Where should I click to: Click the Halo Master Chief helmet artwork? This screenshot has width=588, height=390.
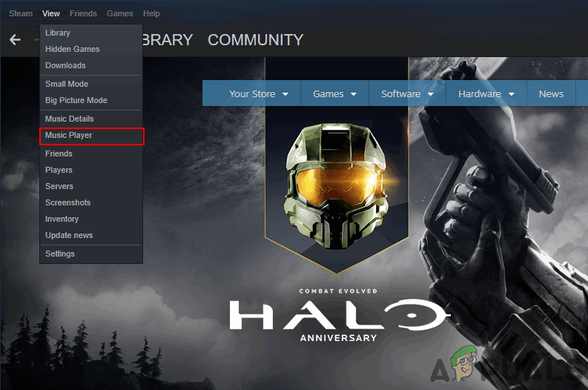click(337, 185)
